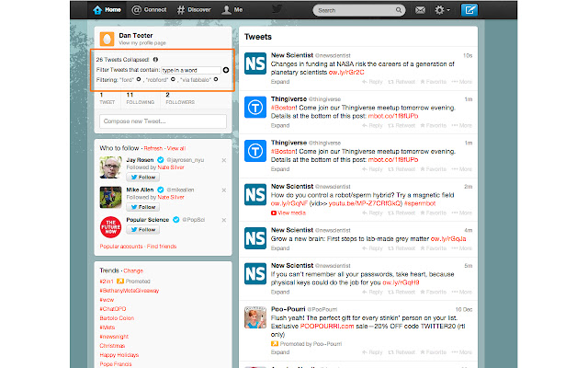Open the 'Find friends' link

[x=162, y=247]
